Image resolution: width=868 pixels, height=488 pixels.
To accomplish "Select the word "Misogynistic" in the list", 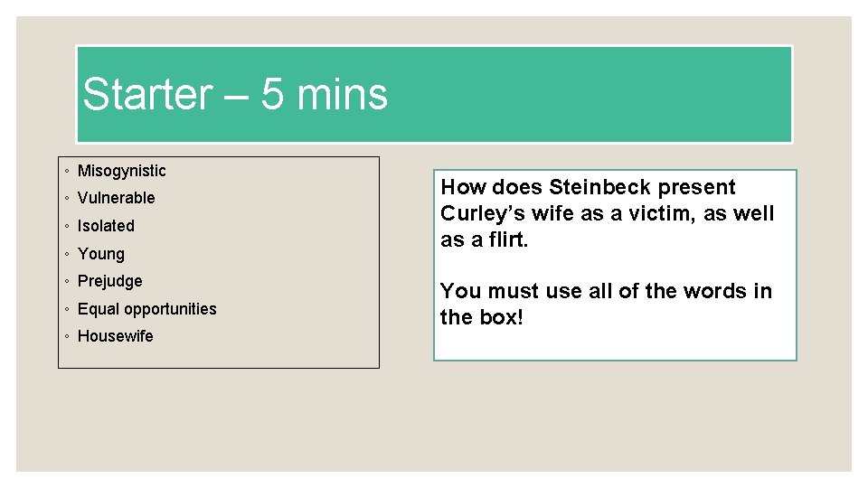I will point(122,171).
